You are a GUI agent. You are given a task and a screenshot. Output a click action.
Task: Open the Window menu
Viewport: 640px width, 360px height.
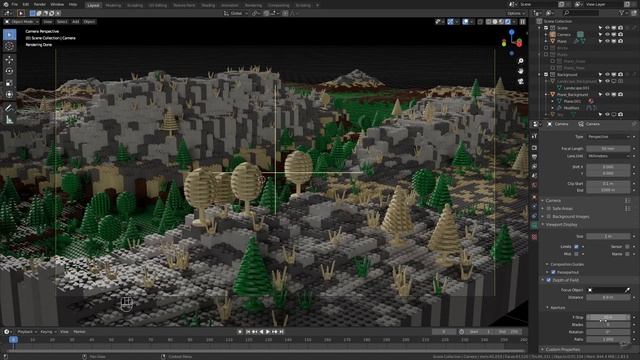coord(57,4)
